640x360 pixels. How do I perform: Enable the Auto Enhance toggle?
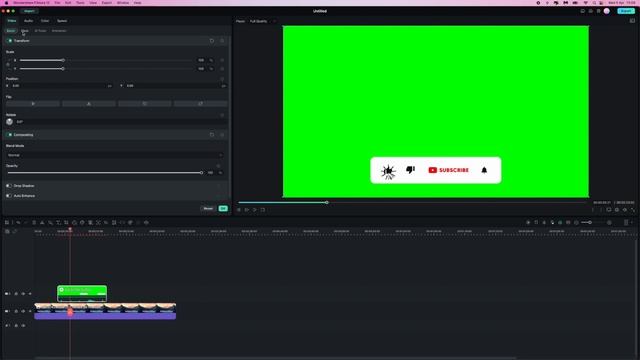point(9,196)
